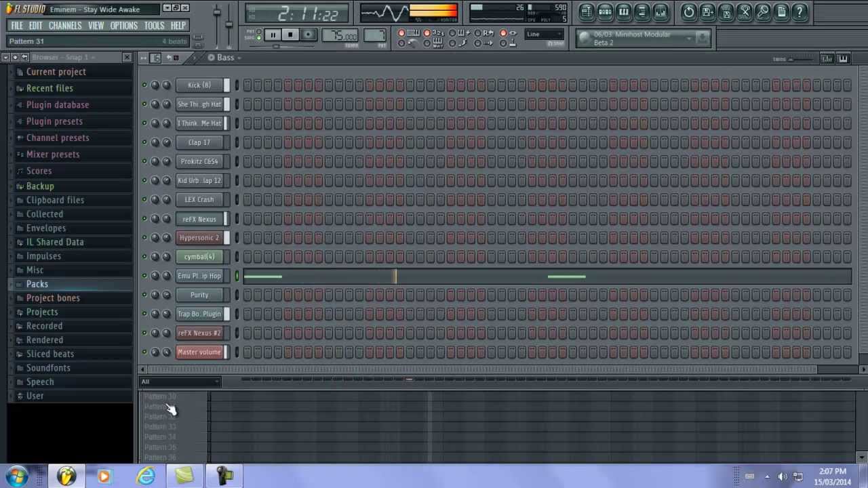Mute the LEX Crash channel LED

click(x=144, y=199)
